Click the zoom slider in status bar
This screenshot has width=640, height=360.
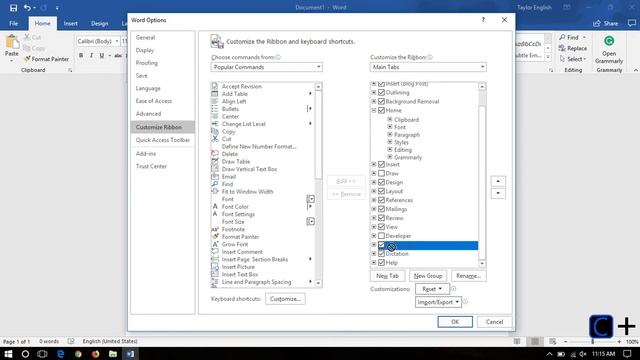593,342
